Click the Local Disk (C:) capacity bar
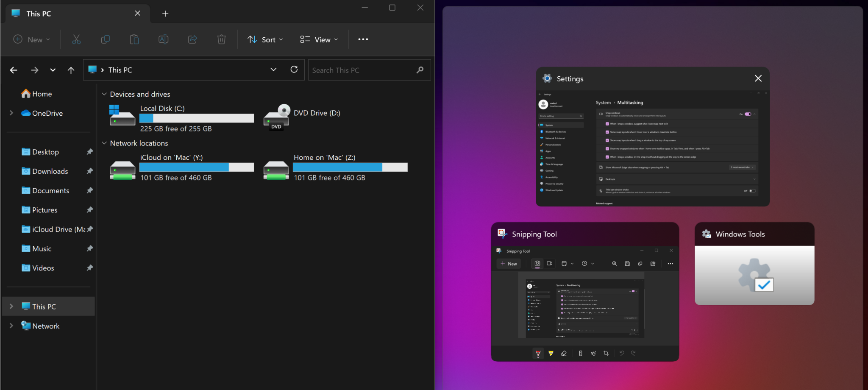 (196, 118)
